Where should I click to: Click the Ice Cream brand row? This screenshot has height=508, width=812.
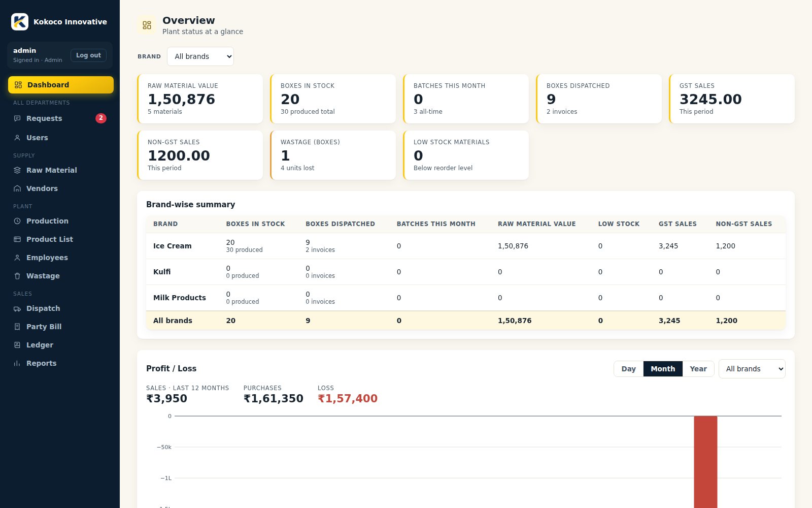pyautogui.click(x=466, y=246)
